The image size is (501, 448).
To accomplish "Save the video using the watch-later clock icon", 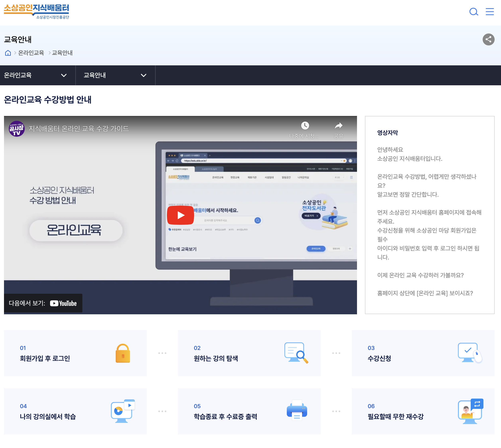I will point(305,126).
